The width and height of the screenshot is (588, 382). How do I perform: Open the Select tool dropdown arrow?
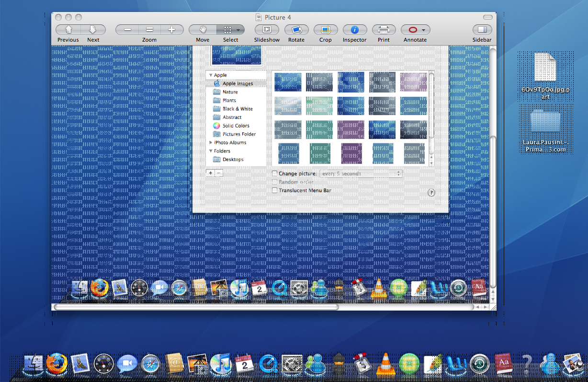(239, 30)
